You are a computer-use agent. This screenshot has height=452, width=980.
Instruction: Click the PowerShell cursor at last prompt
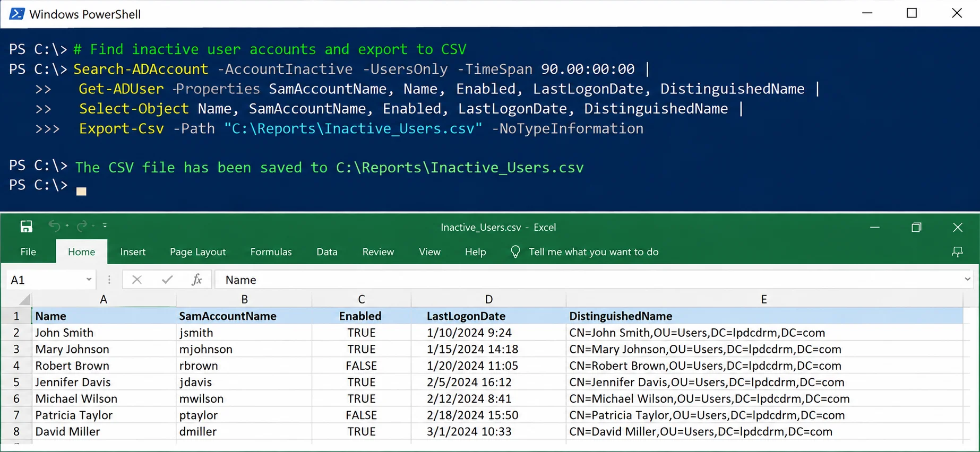click(81, 191)
